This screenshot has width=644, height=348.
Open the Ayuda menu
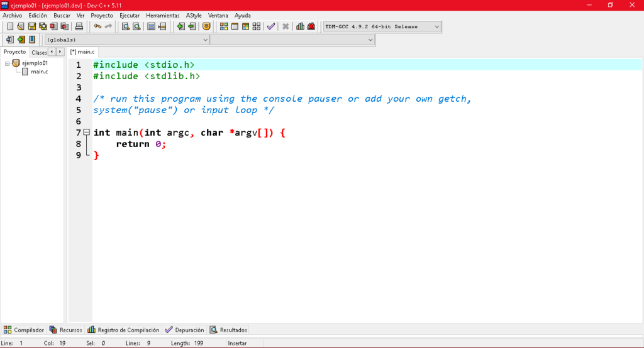coord(243,16)
